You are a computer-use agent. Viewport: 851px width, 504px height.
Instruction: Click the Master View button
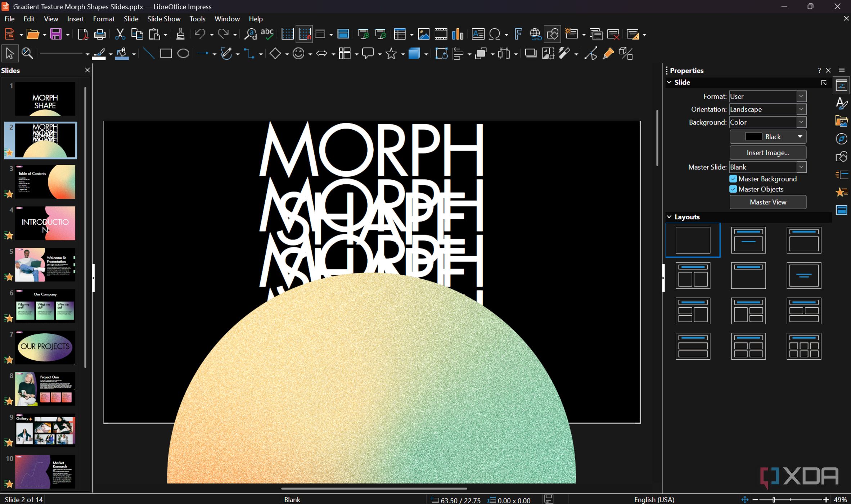pos(768,202)
